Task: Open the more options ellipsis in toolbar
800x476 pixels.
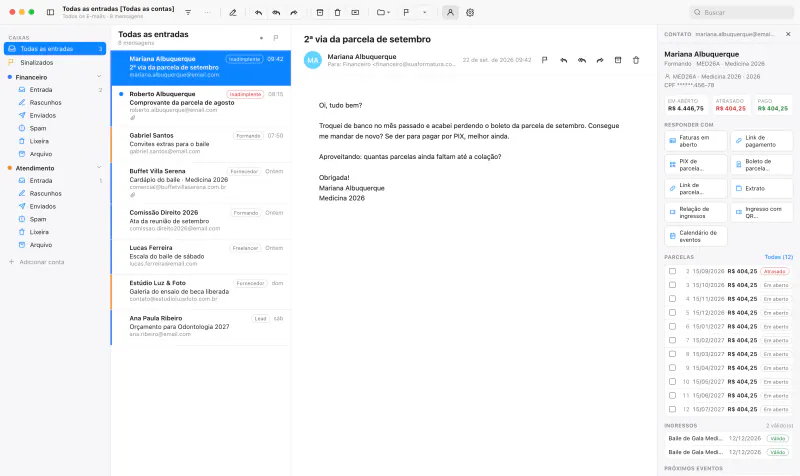Action: coord(207,12)
